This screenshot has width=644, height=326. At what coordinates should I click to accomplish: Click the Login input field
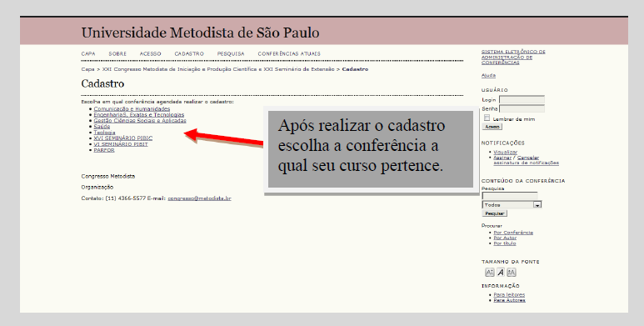pos(522,99)
